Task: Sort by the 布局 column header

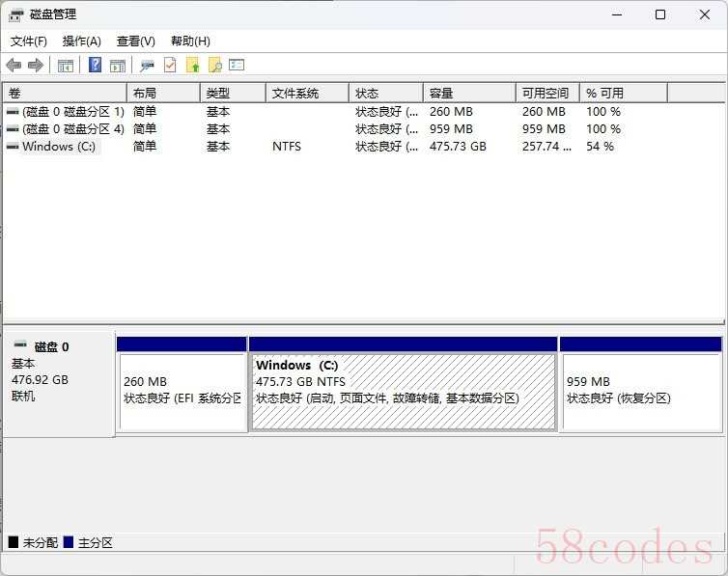Action: pos(163,94)
